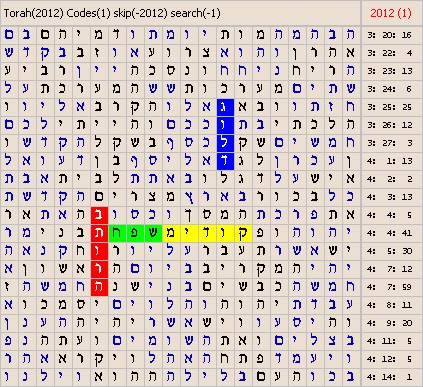Click the פ letter in row 4: 11: 5
This screenshot has height=387, width=423.
click(x=9, y=341)
